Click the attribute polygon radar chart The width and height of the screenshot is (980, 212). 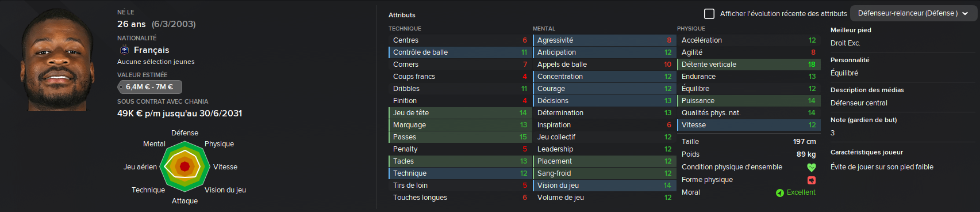[x=185, y=166]
